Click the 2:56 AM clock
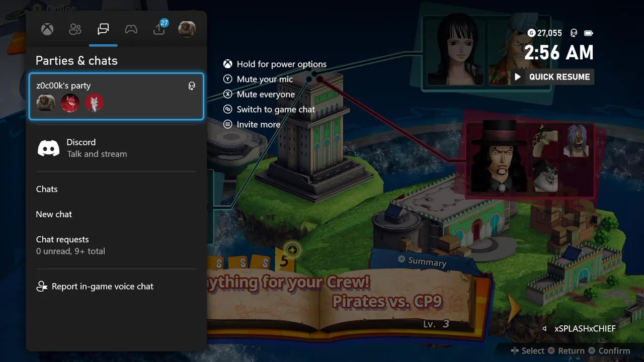 coord(558,52)
